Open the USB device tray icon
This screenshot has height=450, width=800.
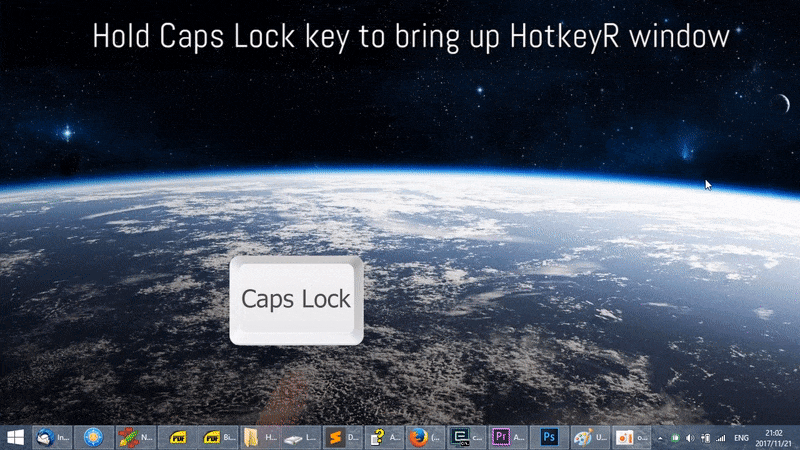click(x=705, y=438)
